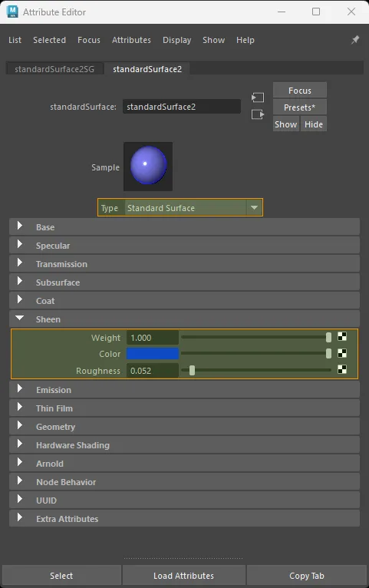The height and width of the screenshot is (588, 369).
Task: Open texture map button for Sheen Roughness
Action: [x=342, y=370]
